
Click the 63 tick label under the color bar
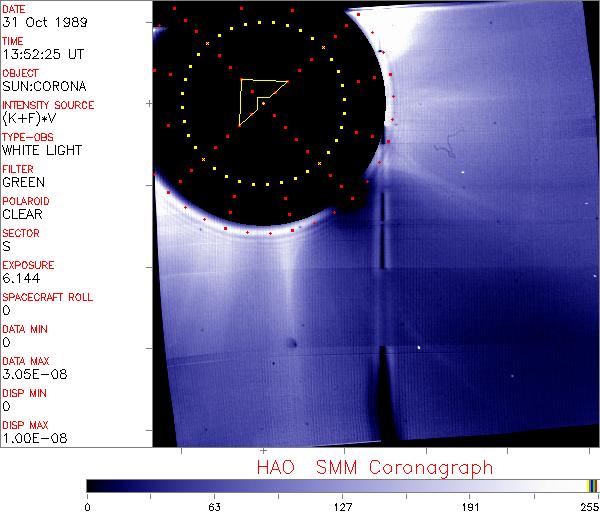214,505
